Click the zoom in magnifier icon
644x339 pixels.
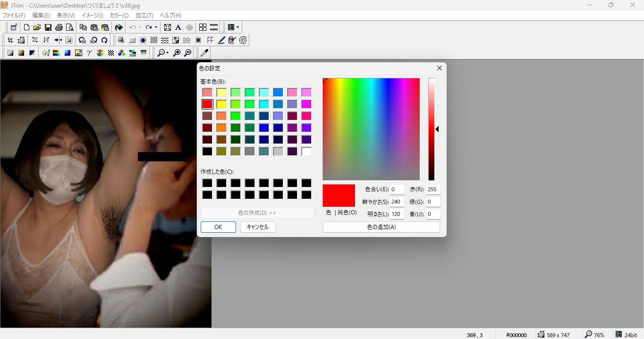pyautogui.click(x=177, y=53)
